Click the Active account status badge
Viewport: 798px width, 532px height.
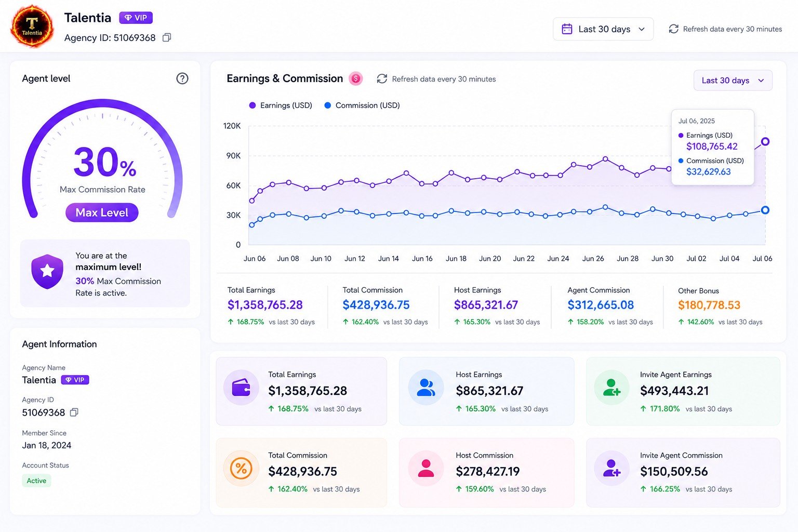tap(36, 481)
